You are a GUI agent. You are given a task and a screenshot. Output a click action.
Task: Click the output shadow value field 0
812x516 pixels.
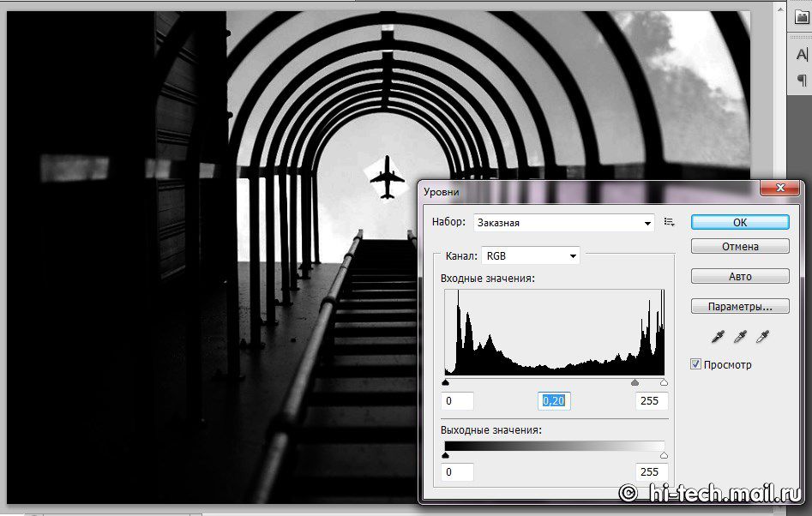pyautogui.click(x=458, y=472)
